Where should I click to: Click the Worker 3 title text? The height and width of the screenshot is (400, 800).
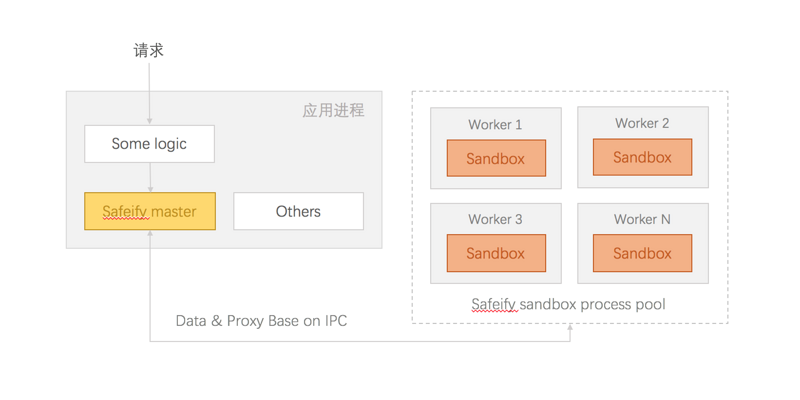pyautogui.click(x=495, y=219)
